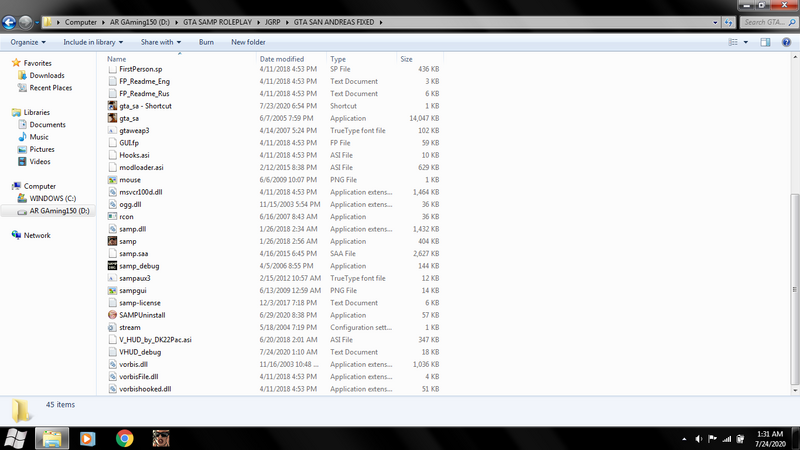The width and height of the screenshot is (800, 450).
Task: Open the recent pages dropdown arrow
Action: pyautogui.click(x=37, y=22)
